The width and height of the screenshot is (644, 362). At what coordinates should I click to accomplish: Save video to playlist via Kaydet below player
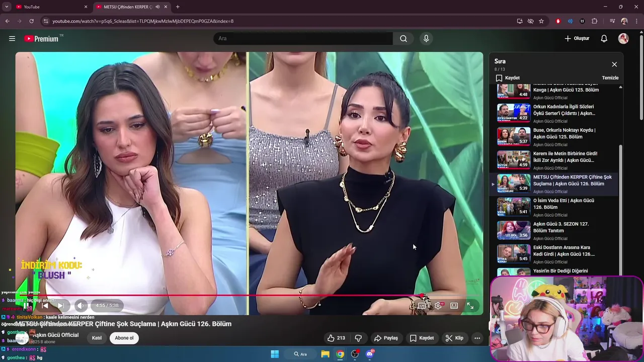422,338
